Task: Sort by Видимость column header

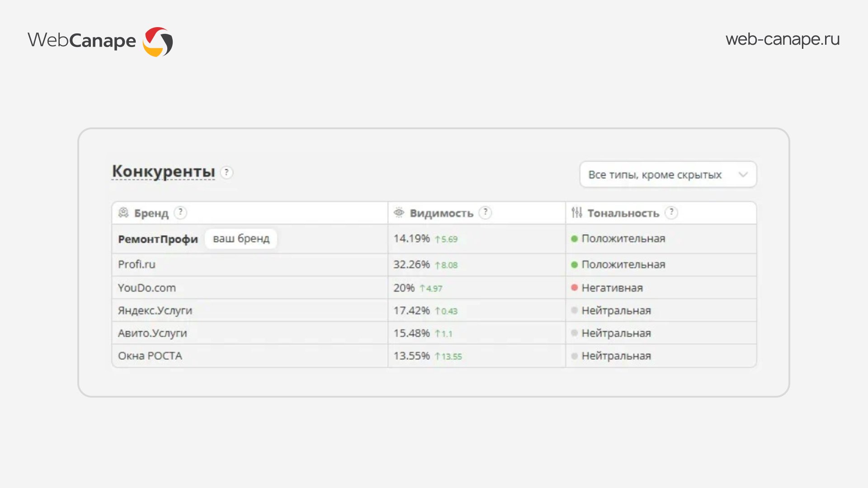Action: pos(441,213)
